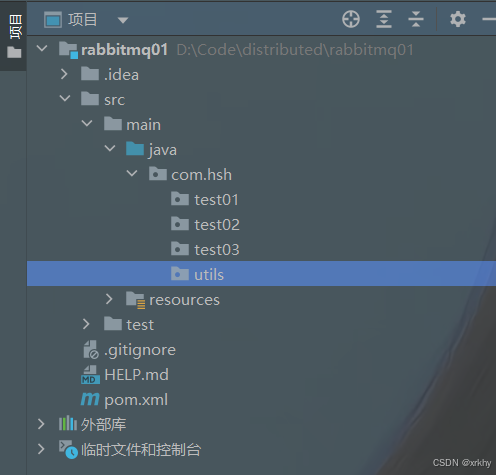Viewport: 496px width, 475px height.
Task: Select the main folder label
Action: [143, 125]
